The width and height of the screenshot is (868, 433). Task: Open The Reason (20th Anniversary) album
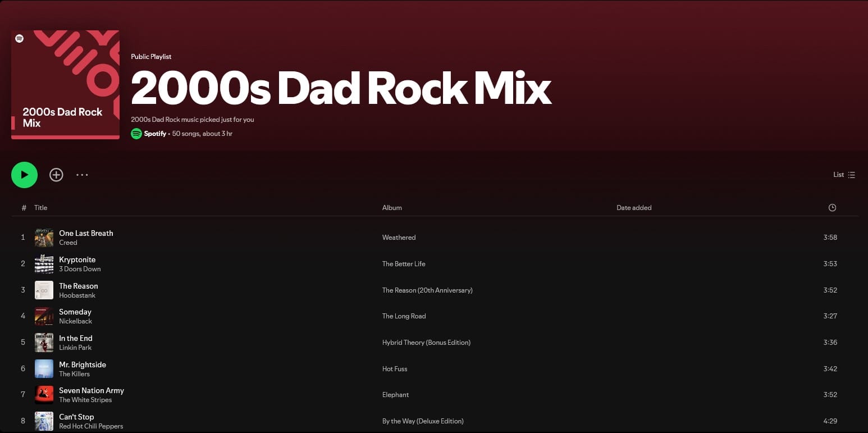pos(427,290)
